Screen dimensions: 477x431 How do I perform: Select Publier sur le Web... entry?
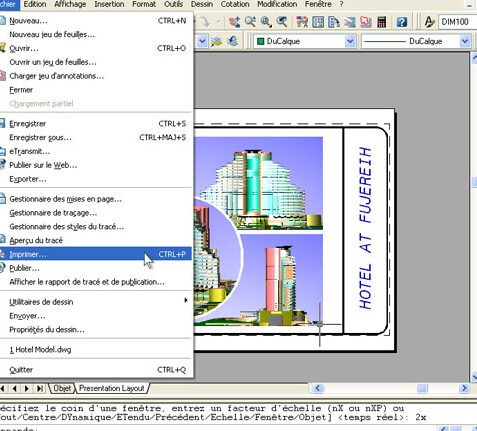96,165
